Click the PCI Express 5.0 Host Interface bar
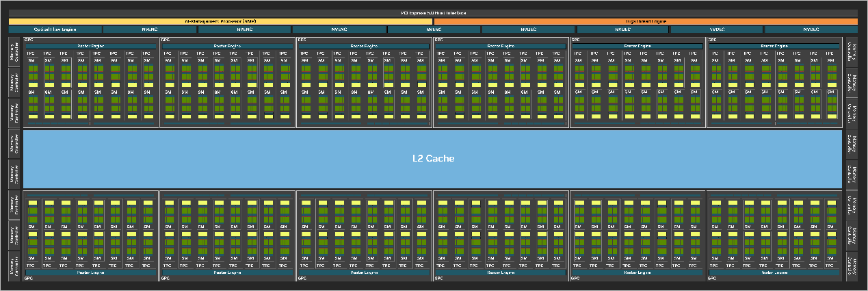The height and width of the screenshot is (291, 868). click(x=434, y=13)
